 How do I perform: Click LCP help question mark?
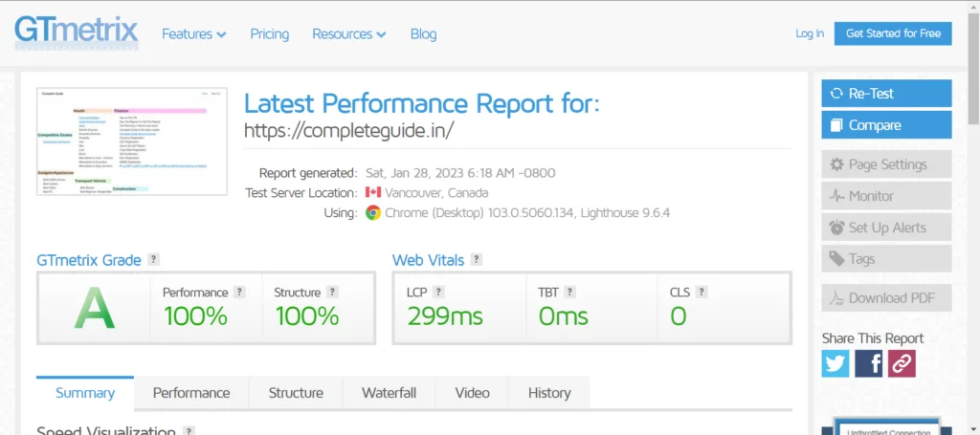[x=438, y=292]
